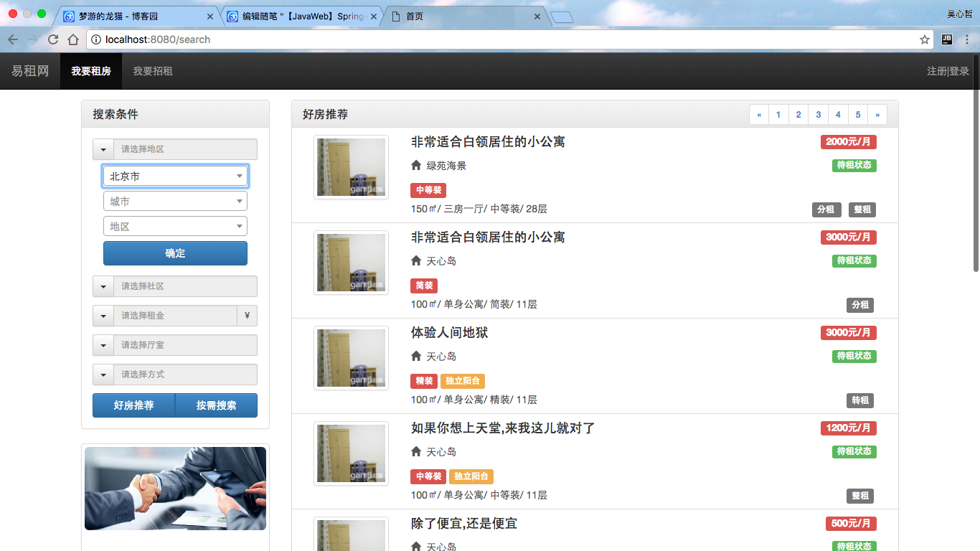The width and height of the screenshot is (980, 551).
Task: Close the 首页 tab
Action: [537, 16]
